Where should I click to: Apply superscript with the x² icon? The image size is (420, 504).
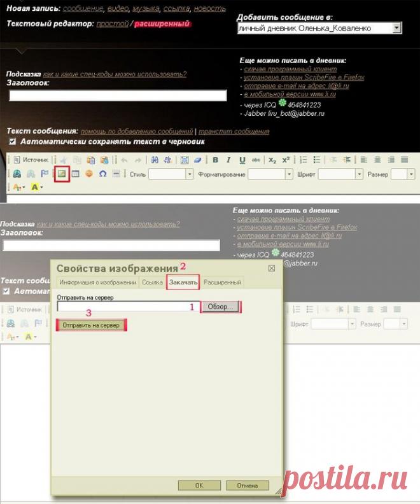click(286, 160)
